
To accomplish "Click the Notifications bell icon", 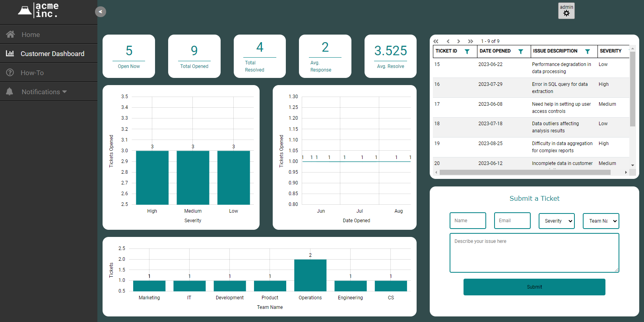I will pos(10,91).
